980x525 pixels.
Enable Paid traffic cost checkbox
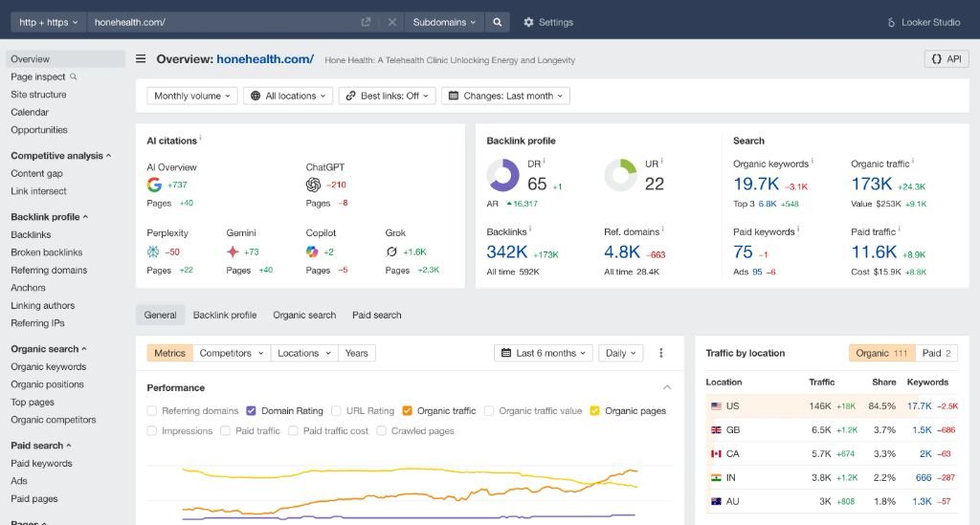coord(293,430)
